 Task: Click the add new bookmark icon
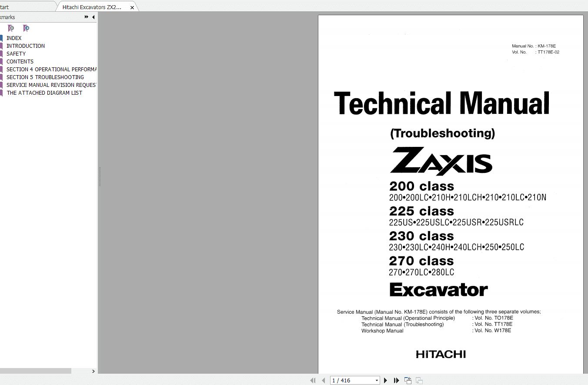[x=11, y=28]
